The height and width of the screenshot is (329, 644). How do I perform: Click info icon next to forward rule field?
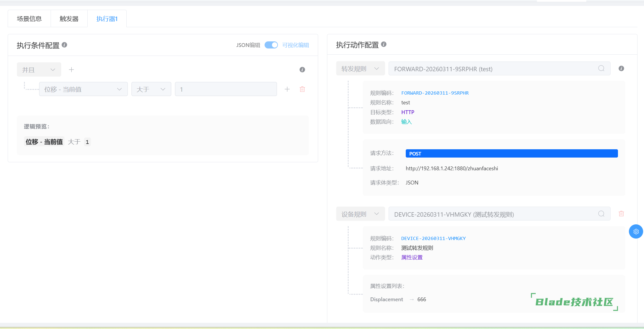coord(621,69)
